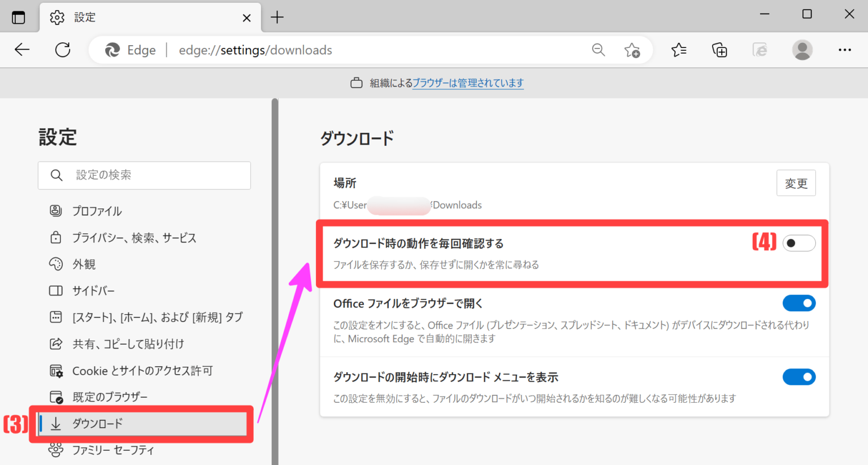Open the user profile avatar icon
868x465 pixels.
click(802, 50)
